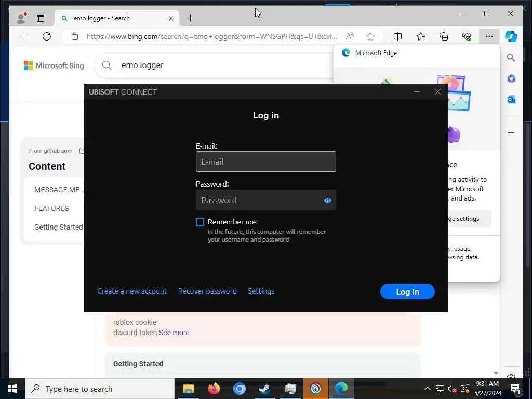This screenshot has width=532, height=399.
Task: Click the From github.com source text
Action: 50,151
